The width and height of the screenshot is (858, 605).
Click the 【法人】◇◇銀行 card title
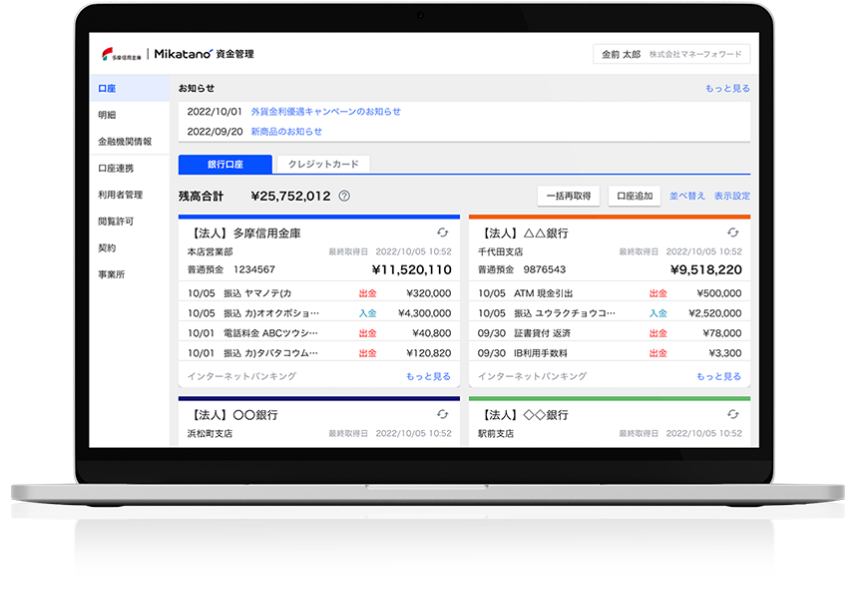(523, 415)
